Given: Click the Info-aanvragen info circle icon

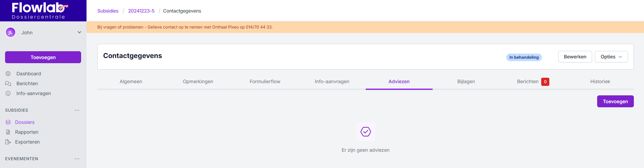Looking at the screenshot, I should [8, 93].
